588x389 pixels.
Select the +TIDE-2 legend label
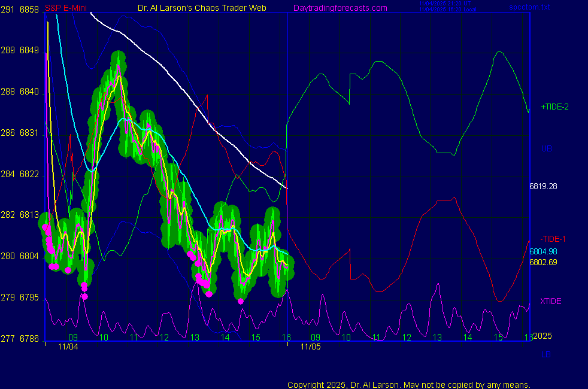coord(554,107)
